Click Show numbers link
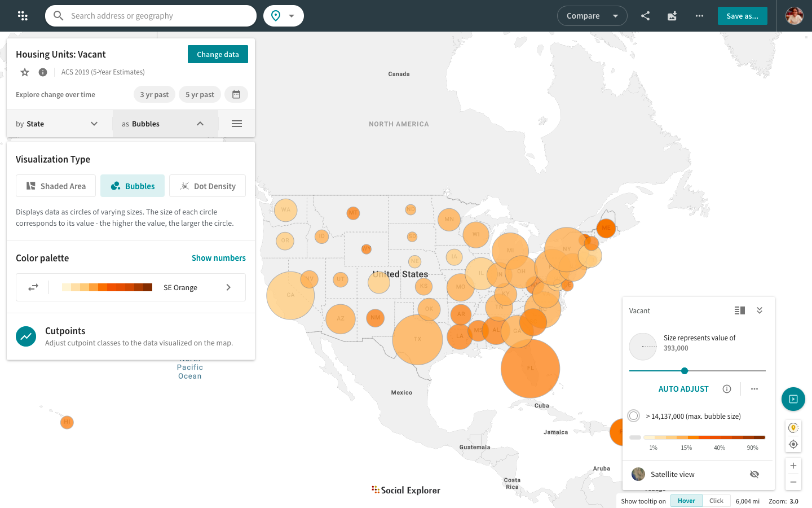Viewport: 812px width, 508px height. tap(219, 258)
